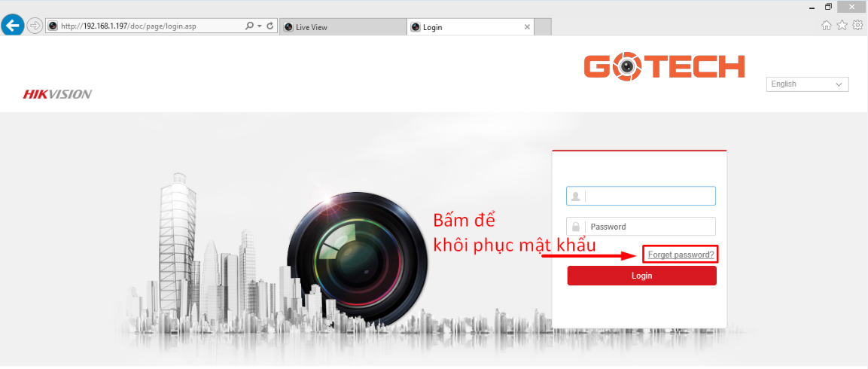
Task: Click the refresh icon in address bar
Action: (x=270, y=26)
